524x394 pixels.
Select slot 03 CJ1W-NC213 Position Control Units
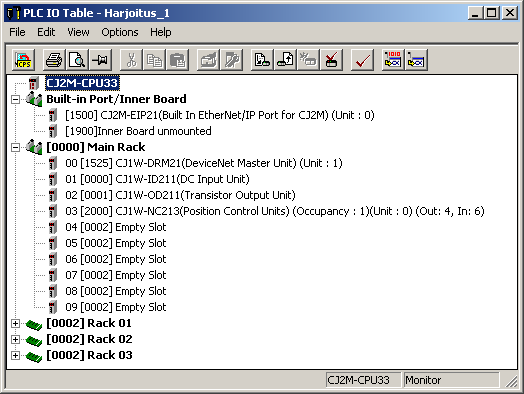275,212
